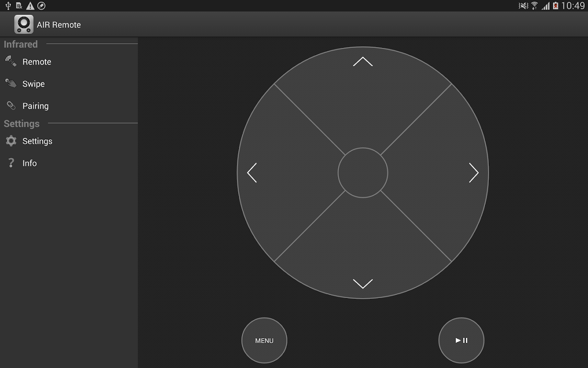Tap the down arrow on the D-pad

pyautogui.click(x=363, y=283)
